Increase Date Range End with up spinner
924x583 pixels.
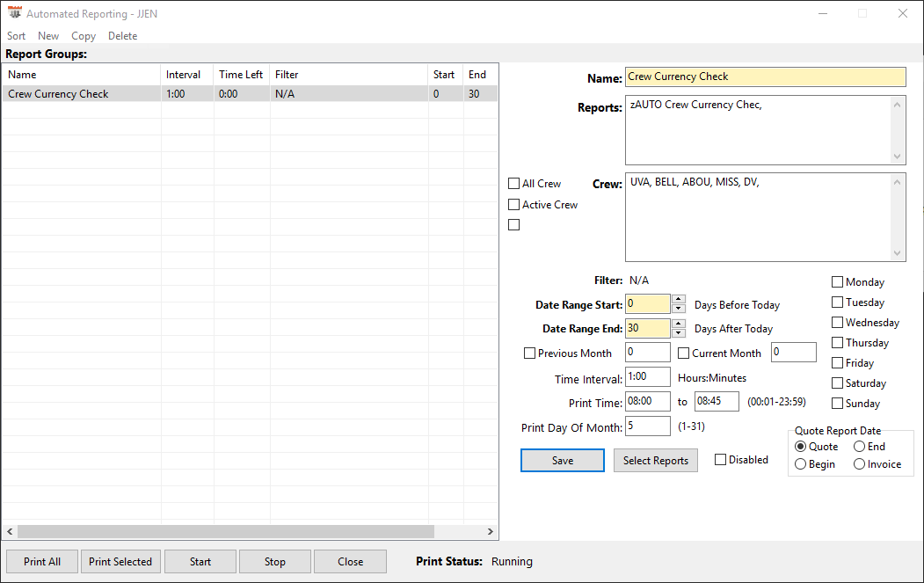(679, 323)
